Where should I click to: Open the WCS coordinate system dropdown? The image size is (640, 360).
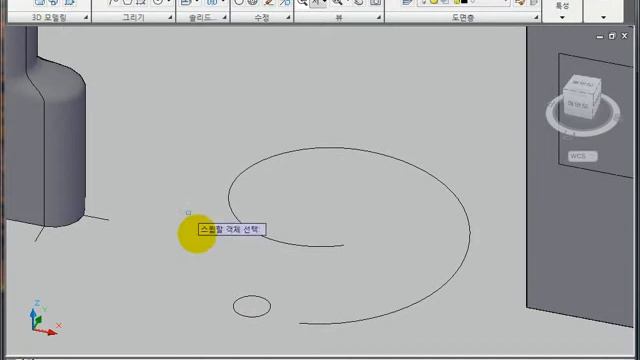[582, 156]
